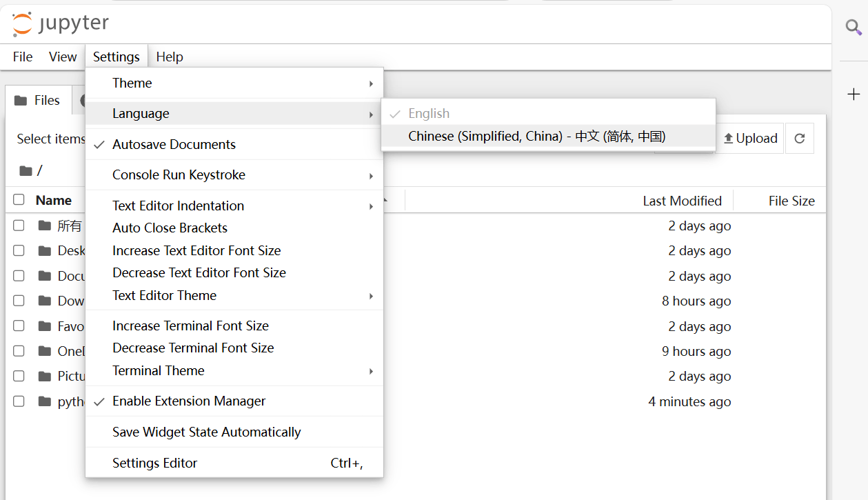Tick the checkbox for the Pictu folder row

(19, 376)
